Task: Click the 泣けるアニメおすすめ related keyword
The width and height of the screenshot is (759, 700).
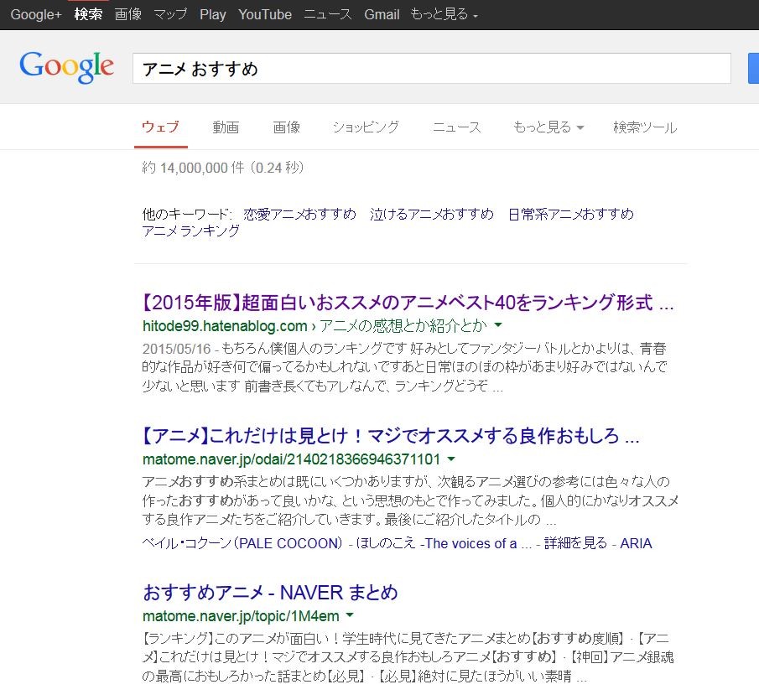Action: pos(432,214)
